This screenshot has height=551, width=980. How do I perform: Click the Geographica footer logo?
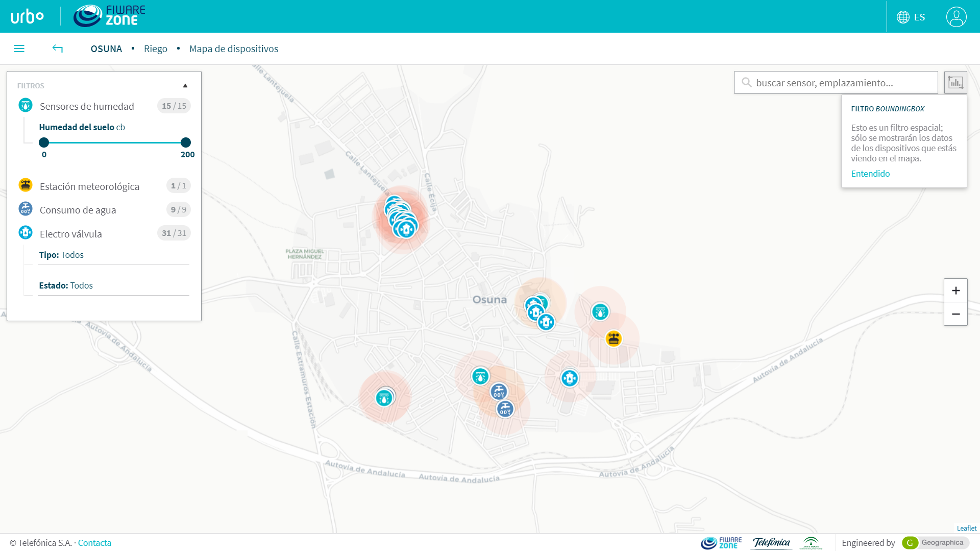tap(935, 543)
